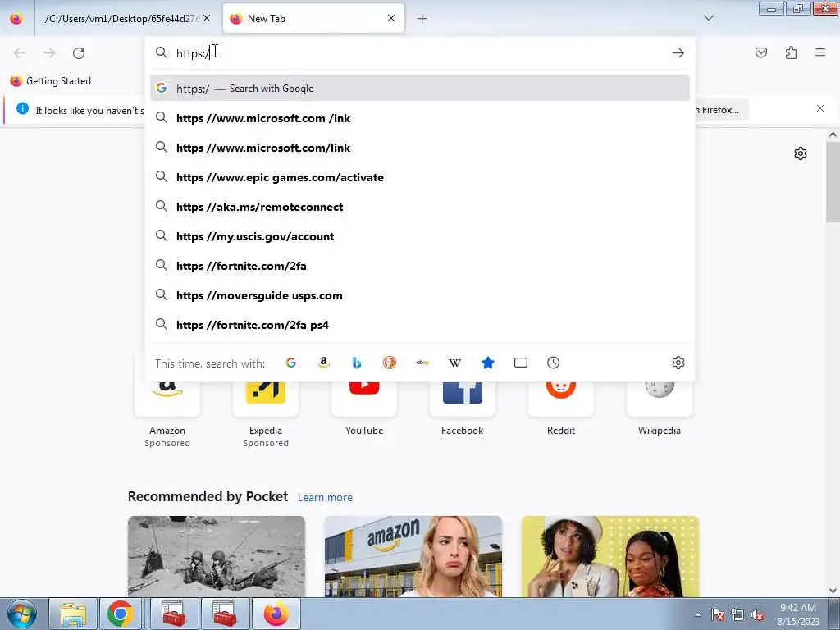Open Pocket story with Amazon warehouse image
Screen dimensions: 840x630
(413, 556)
